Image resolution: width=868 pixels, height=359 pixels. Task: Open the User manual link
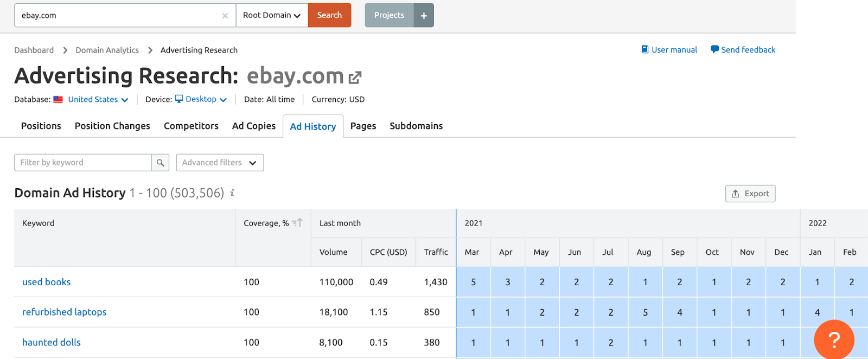669,50
